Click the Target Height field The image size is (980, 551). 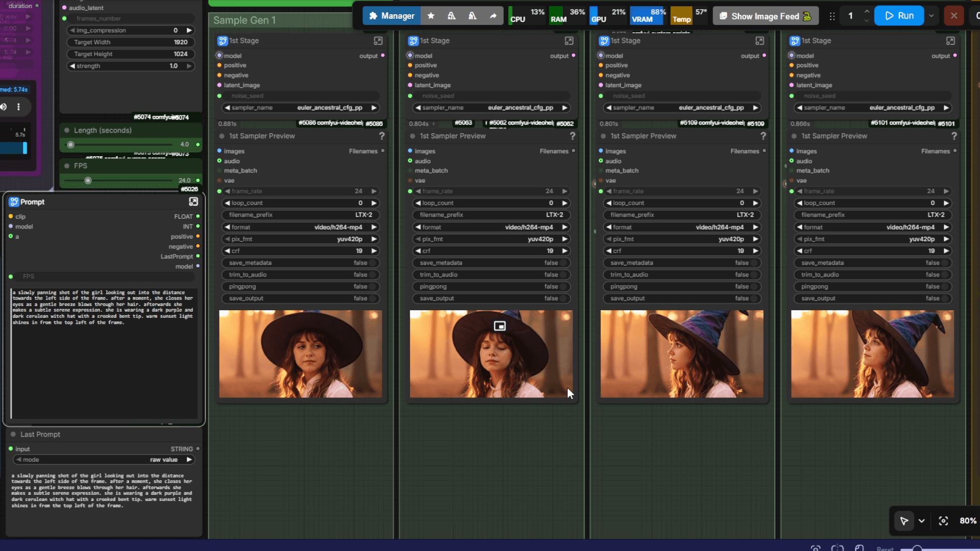(x=131, y=54)
